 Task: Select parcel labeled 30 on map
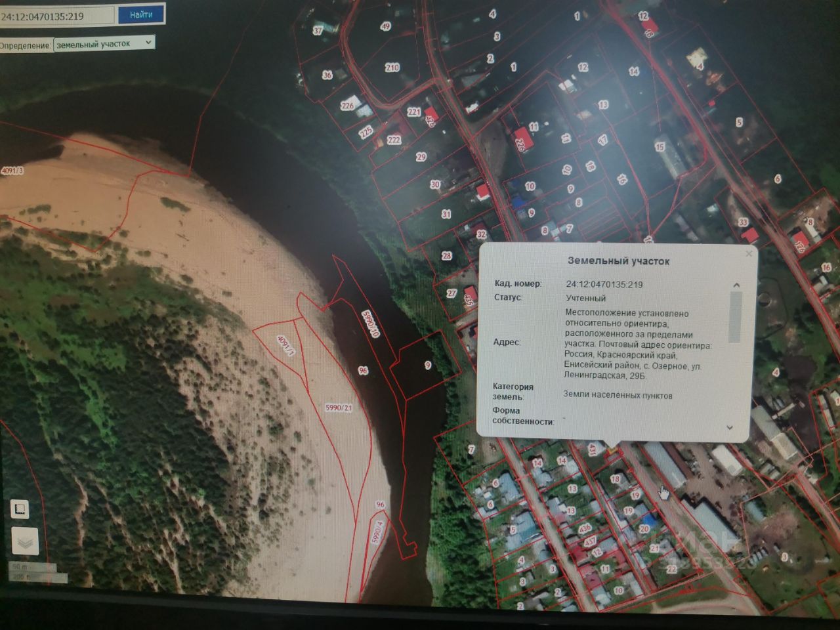point(434,184)
